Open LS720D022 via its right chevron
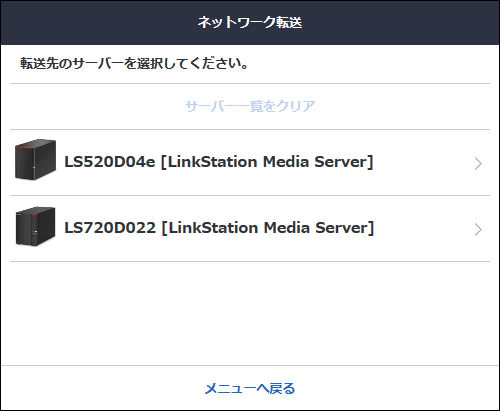Viewport: 500px width, 411px height. pyautogui.click(x=478, y=229)
